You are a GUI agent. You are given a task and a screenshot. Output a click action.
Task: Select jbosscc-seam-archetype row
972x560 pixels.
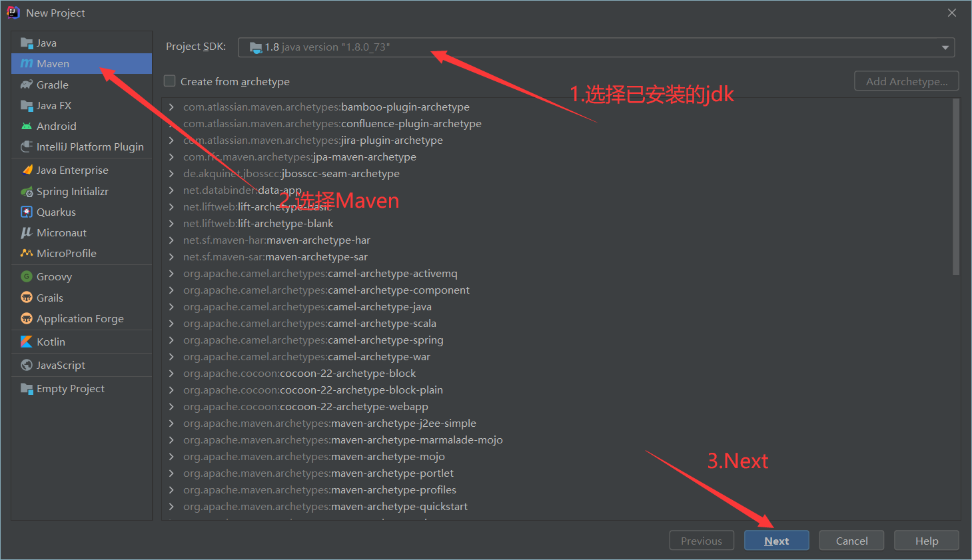(557, 174)
